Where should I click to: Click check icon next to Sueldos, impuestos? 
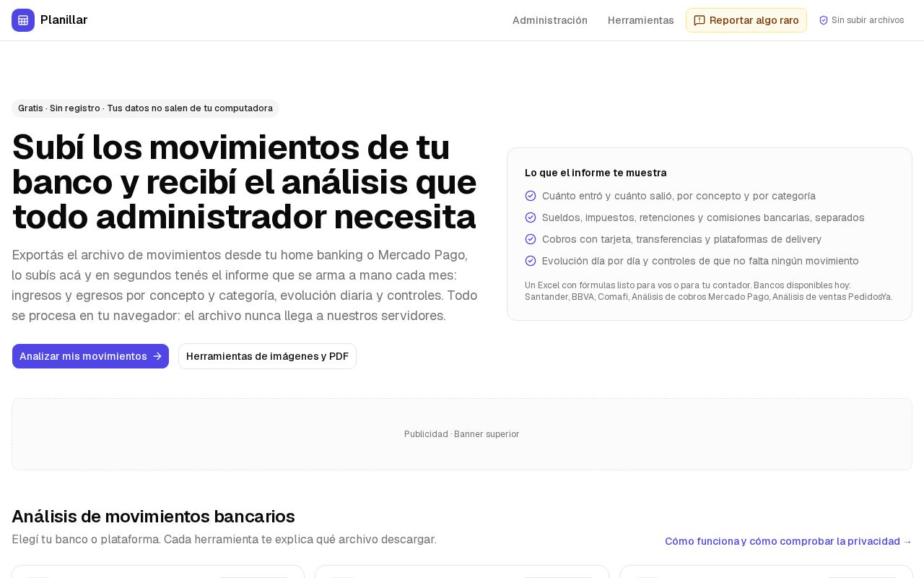[x=531, y=217]
